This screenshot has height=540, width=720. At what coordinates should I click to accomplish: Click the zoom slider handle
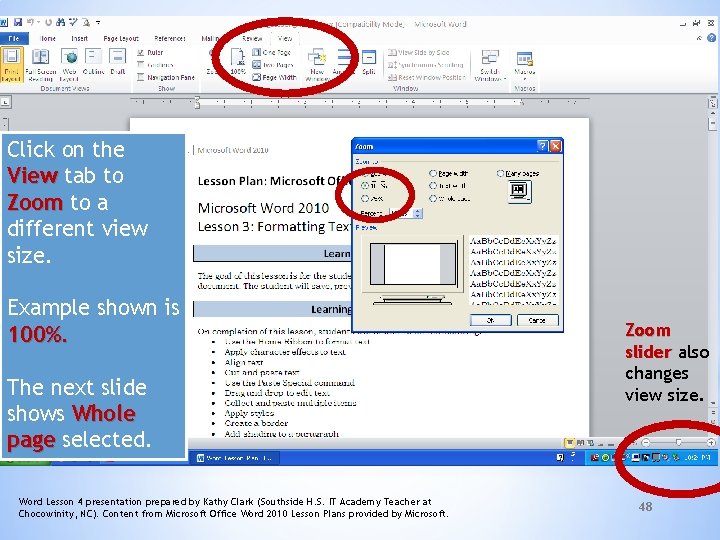(x=678, y=443)
